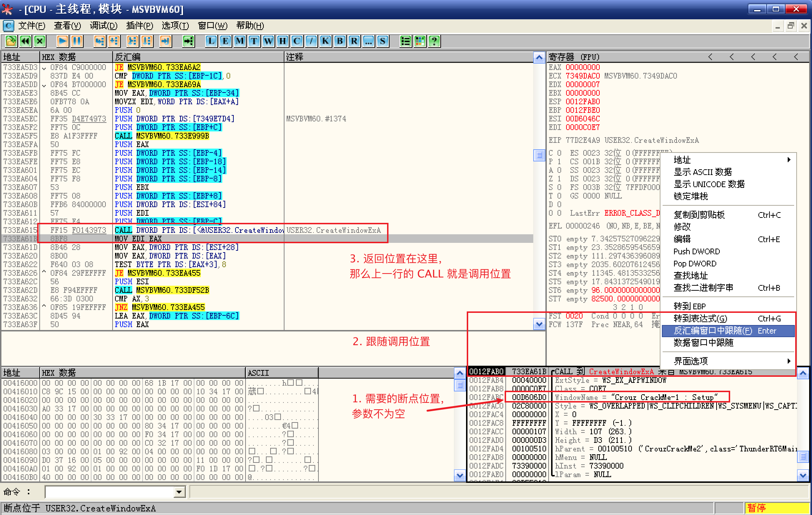The width and height of the screenshot is (812, 515).
Task: Pause execution with the pause icon
Action: (x=76, y=41)
